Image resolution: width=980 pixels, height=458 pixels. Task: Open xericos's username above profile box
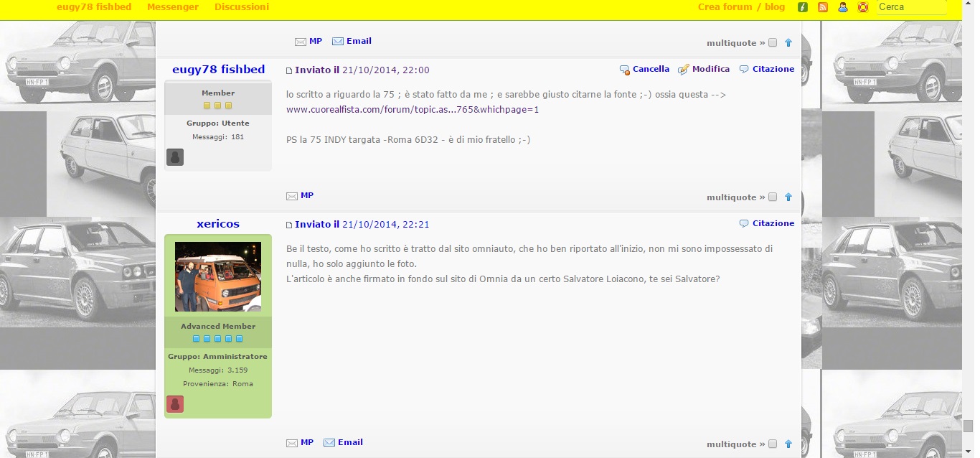(218, 224)
